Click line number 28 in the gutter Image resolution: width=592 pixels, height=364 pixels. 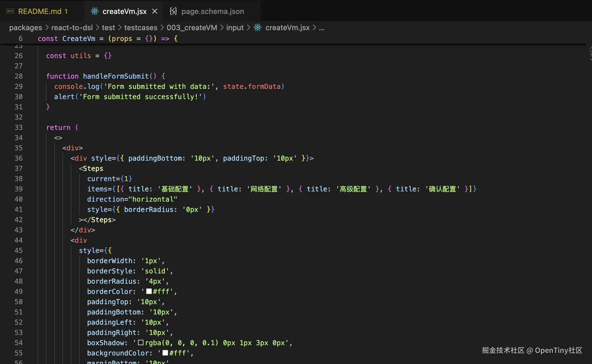pos(19,76)
